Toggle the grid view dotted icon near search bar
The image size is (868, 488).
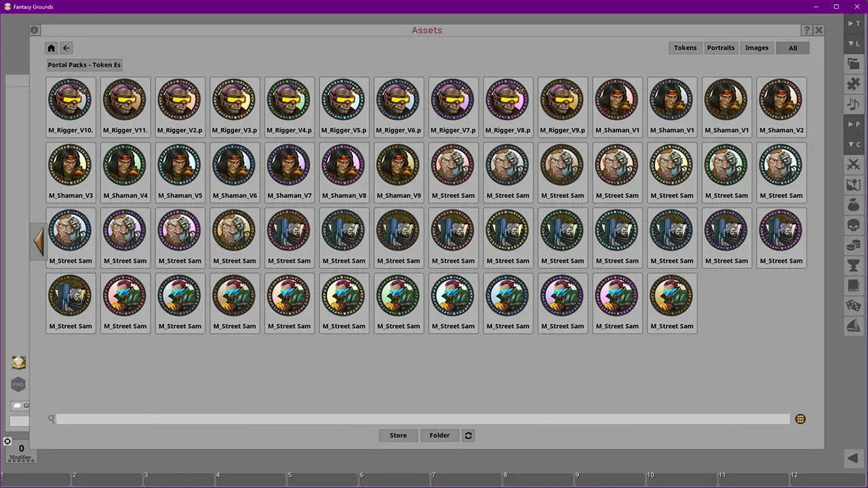(x=800, y=419)
